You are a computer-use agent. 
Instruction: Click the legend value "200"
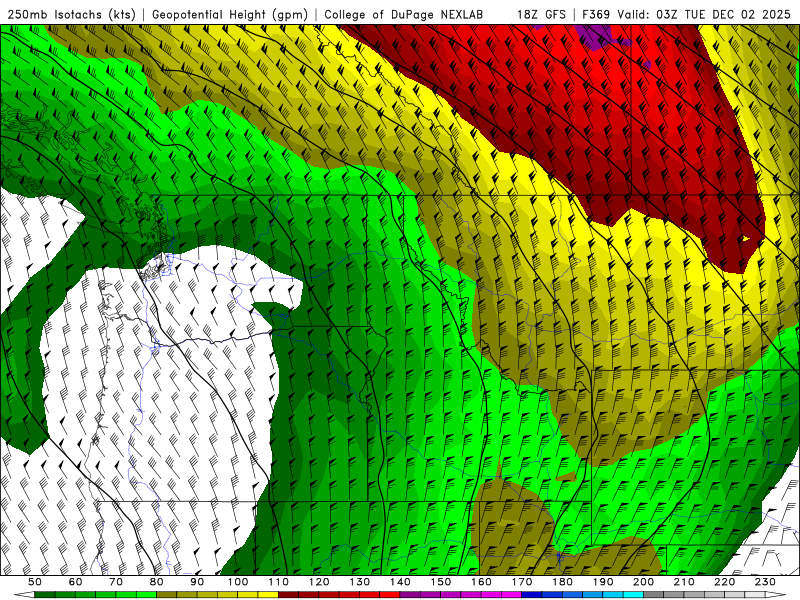643,582
